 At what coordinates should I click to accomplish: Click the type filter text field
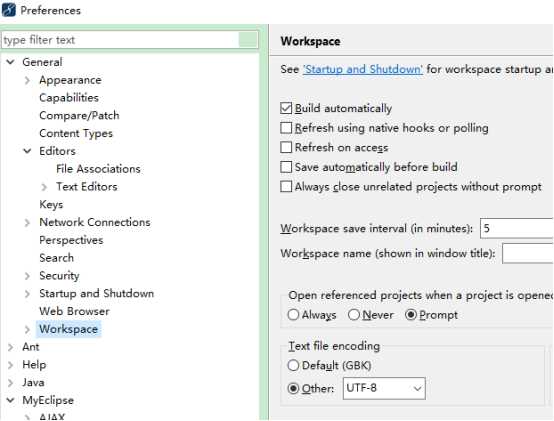pos(120,40)
